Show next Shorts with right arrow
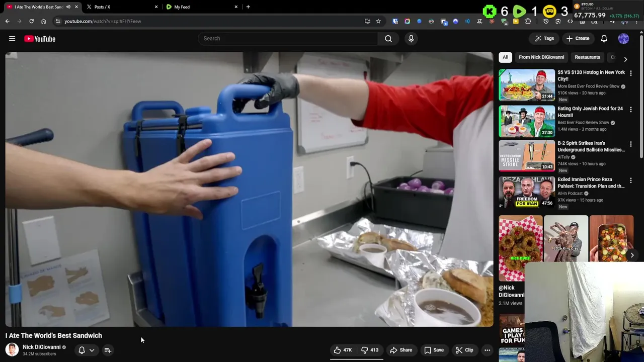This screenshot has width=644, height=362. [x=632, y=255]
